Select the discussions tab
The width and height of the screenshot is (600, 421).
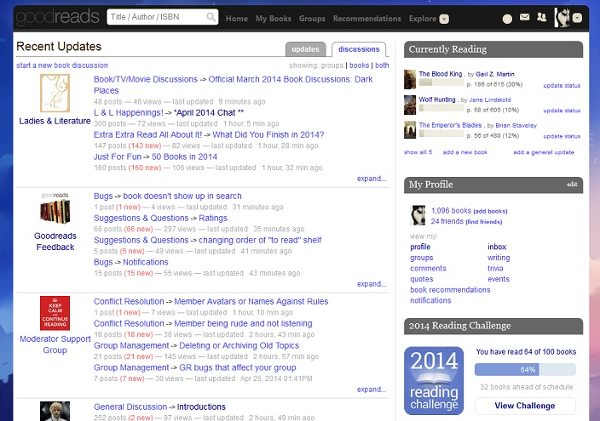(358, 49)
